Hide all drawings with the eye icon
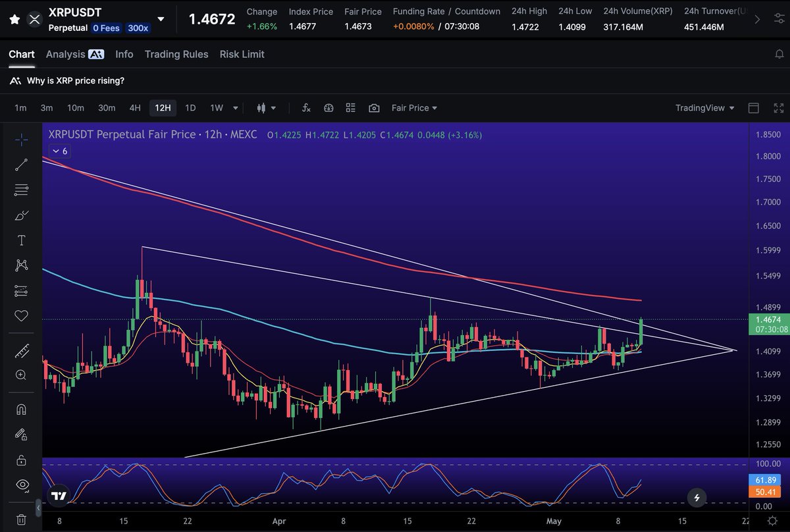790x532 pixels. click(x=21, y=485)
